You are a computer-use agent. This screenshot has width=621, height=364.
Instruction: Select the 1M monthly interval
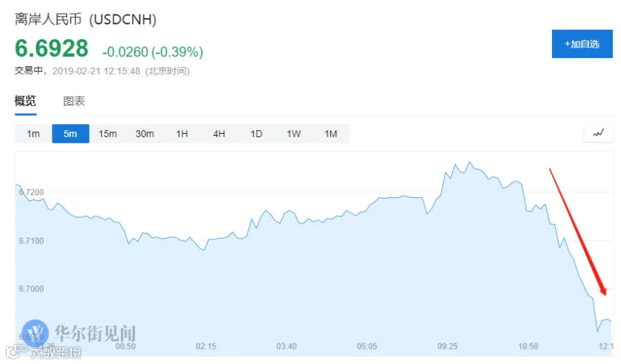coord(331,134)
